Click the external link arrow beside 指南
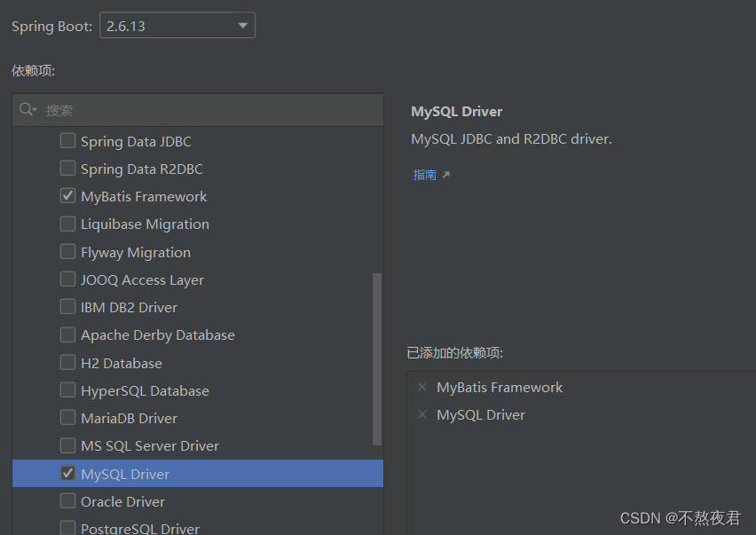 tap(446, 175)
